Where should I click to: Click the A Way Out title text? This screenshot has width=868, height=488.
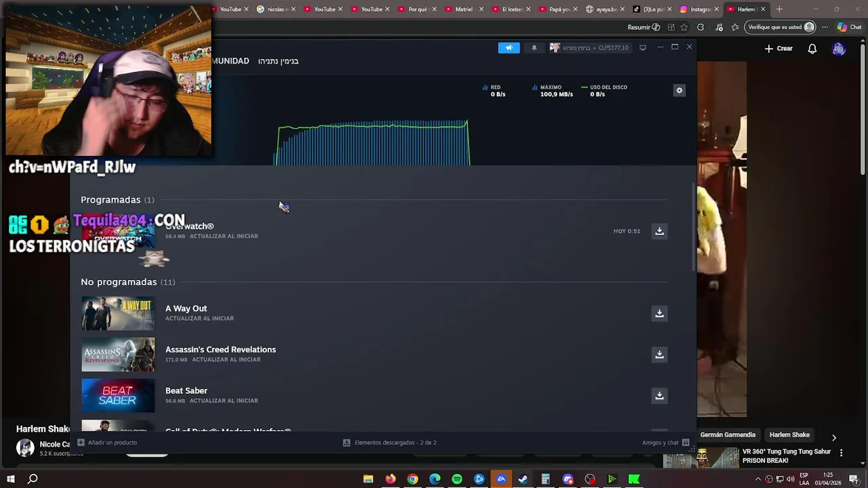186,308
